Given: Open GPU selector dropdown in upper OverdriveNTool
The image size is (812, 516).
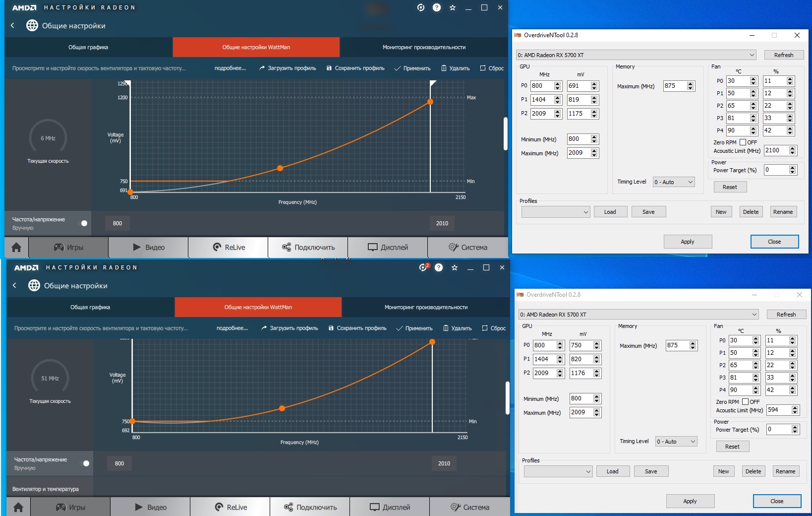Looking at the screenshot, I should click(x=636, y=55).
